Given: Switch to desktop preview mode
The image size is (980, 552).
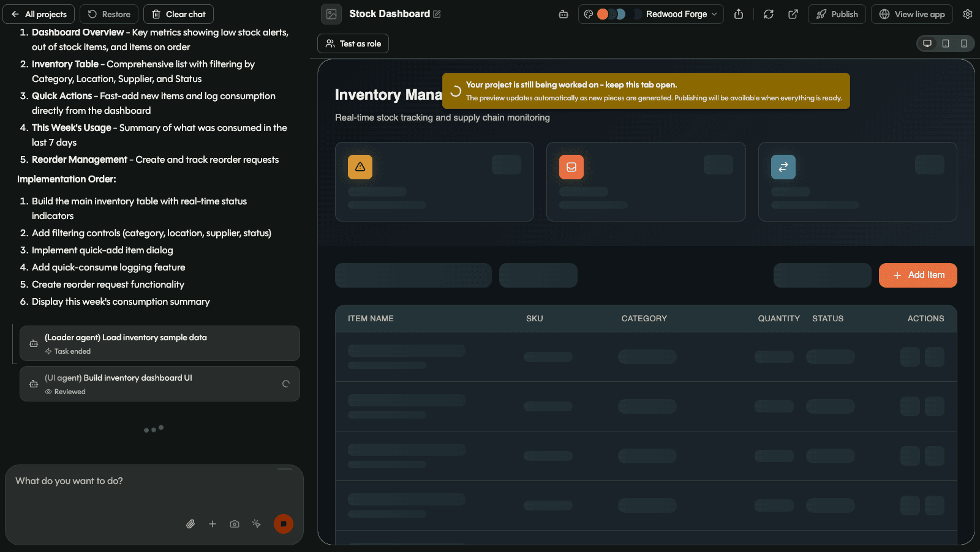Looking at the screenshot, I should click(927, 43).
